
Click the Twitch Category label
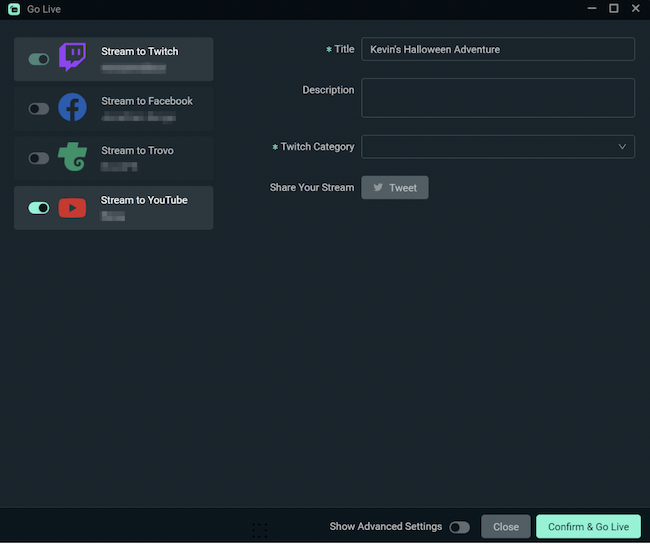click(317, 147)
